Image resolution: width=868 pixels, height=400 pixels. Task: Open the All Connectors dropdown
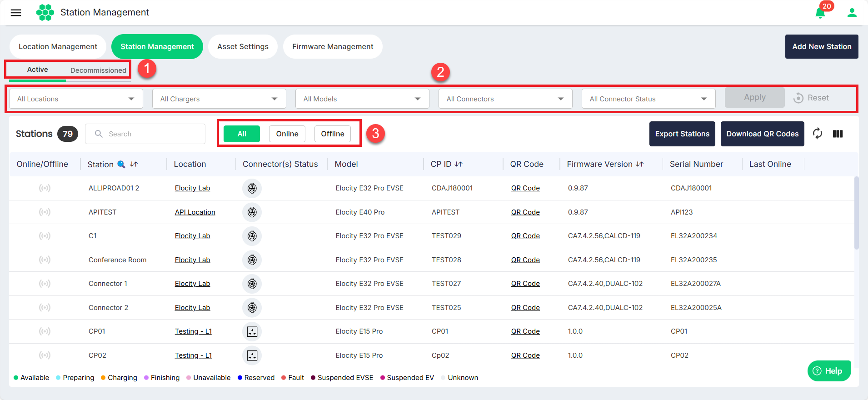point(505,99)
